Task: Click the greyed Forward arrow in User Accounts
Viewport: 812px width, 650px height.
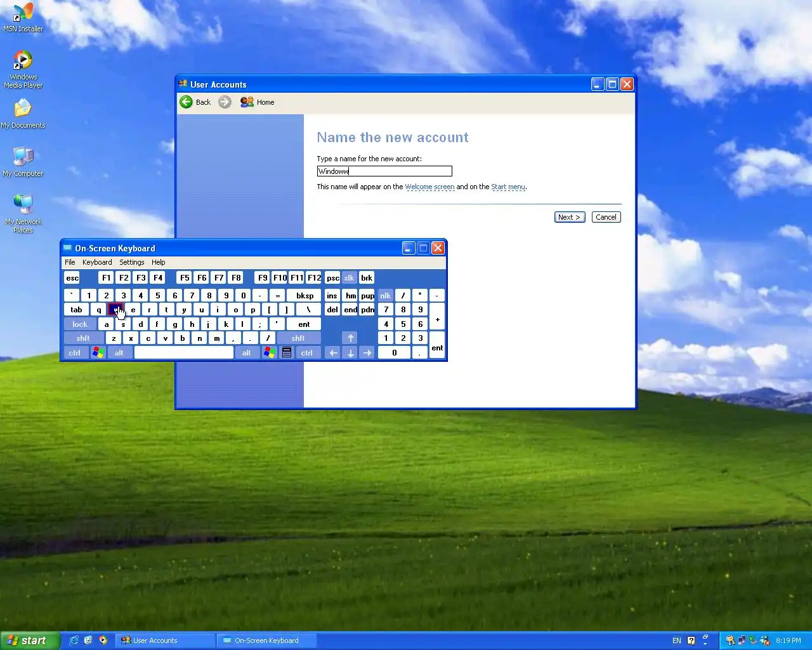Action: click(x=225, y=102)
